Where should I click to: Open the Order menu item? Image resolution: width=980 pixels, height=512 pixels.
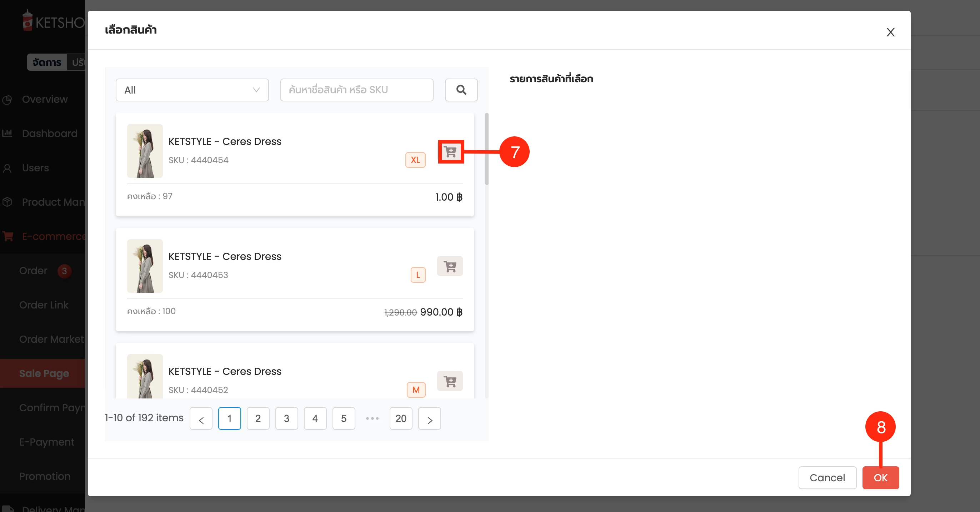[x=33, y=271]
